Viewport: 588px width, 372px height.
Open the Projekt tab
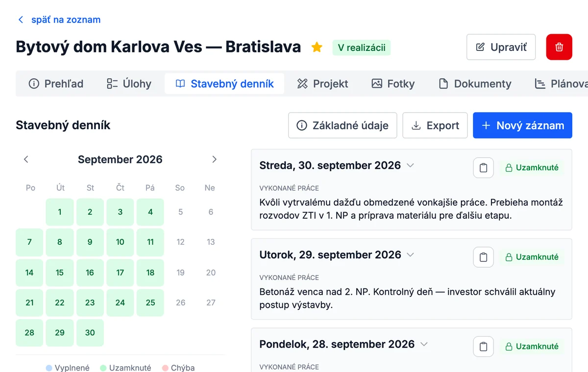click(x=322, y=84)
